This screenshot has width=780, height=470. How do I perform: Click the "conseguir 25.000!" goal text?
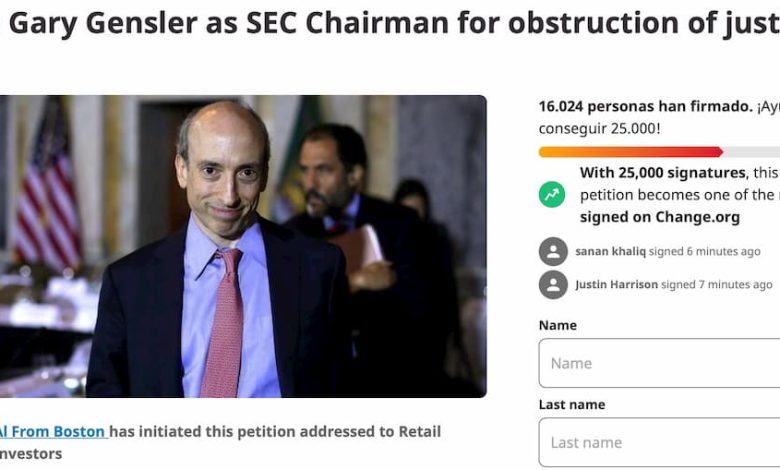(x=599, y=129)
